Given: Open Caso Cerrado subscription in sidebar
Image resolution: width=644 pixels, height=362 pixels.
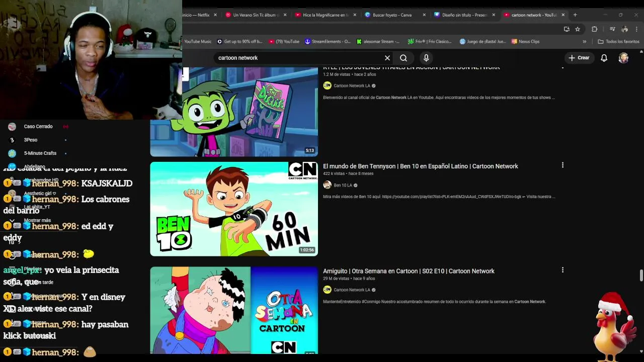Looking at the screenshot, I should [x=38, y=127].
